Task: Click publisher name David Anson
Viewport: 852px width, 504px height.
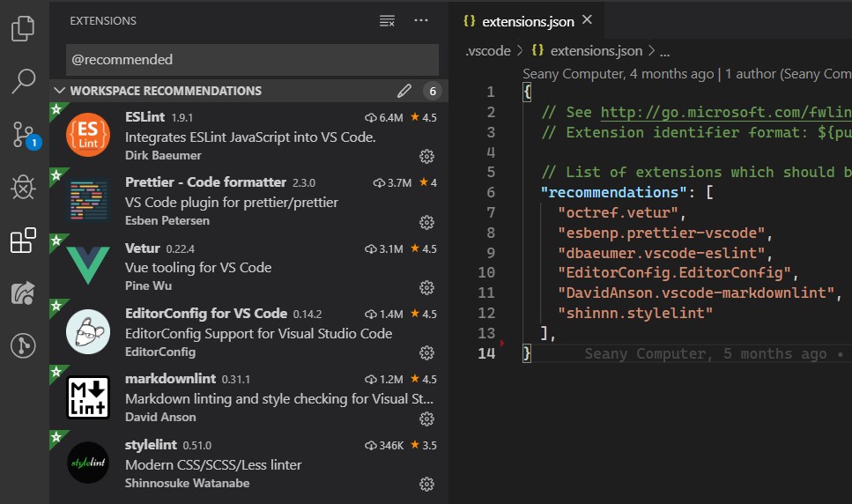Action: point(160,417)
